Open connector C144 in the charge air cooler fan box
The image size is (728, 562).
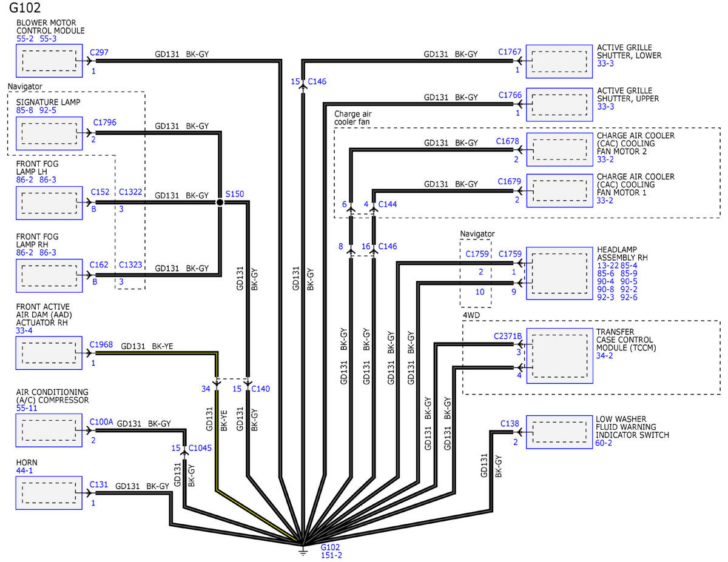click(x=388, y=204)
